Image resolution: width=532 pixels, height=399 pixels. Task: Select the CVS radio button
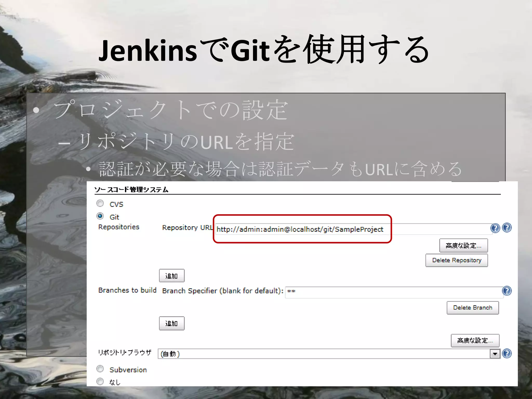tap(100, 203)
